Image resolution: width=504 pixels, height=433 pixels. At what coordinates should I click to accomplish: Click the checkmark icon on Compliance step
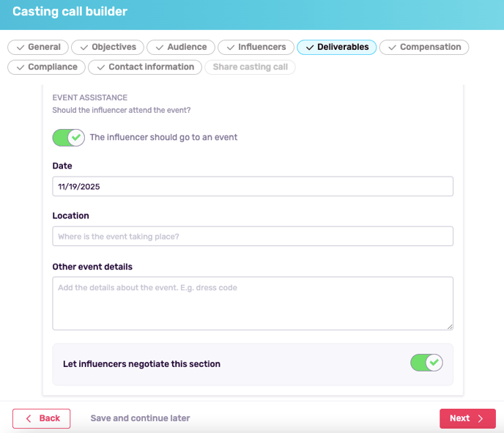click(x=19, y=67)
